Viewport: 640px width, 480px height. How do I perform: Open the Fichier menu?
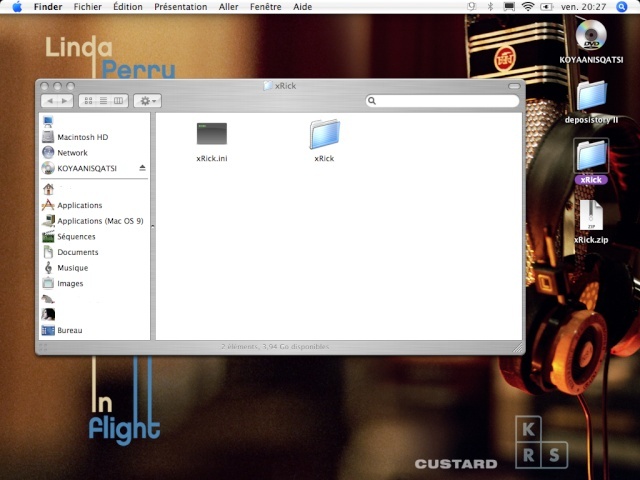tap(87, 7)
